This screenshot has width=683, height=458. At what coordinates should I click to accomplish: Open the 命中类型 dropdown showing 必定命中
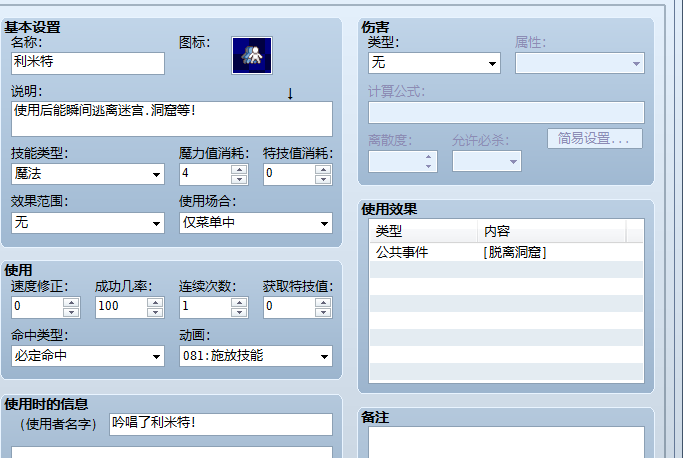click(x=88, y=356)
